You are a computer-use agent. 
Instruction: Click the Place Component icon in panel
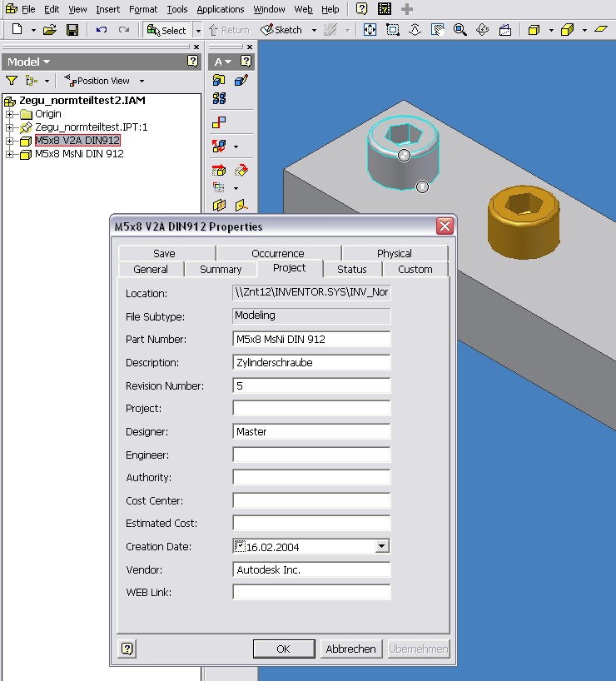point(219,81)
